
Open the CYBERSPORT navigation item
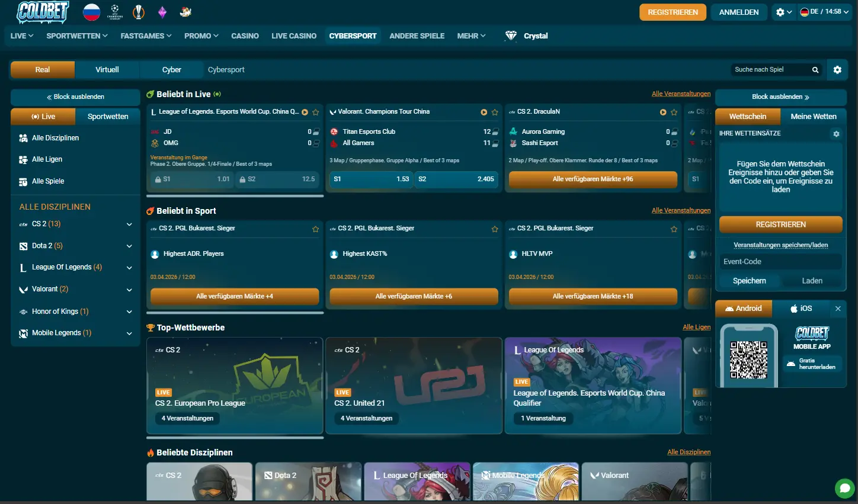[x=353, y=36]
